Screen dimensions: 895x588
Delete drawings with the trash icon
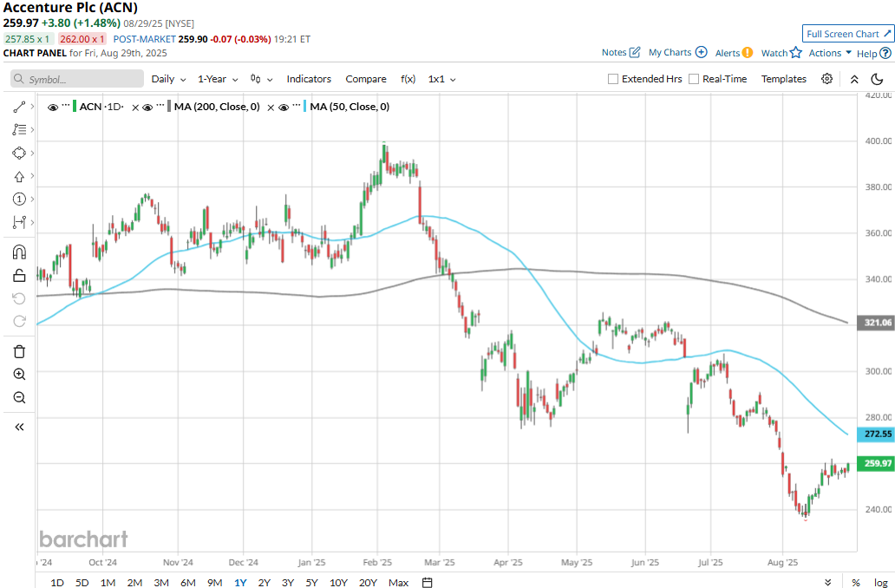pos(19,351)
